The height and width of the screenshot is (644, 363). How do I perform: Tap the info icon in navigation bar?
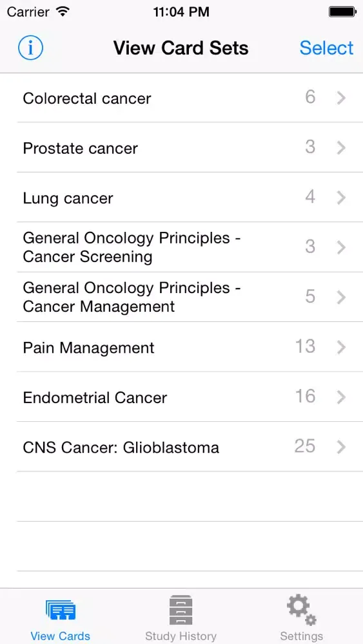pyautogui.click(x=30, y=48)
